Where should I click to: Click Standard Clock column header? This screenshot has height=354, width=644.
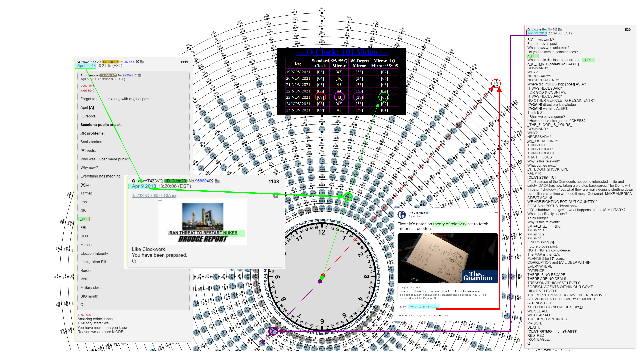coord(320,63)
